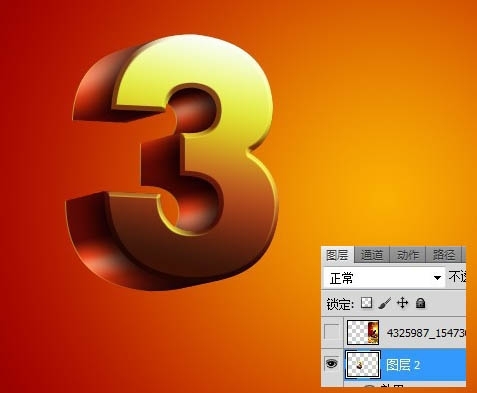Select the 4325987_15473 layer name

tap(426, 333)
